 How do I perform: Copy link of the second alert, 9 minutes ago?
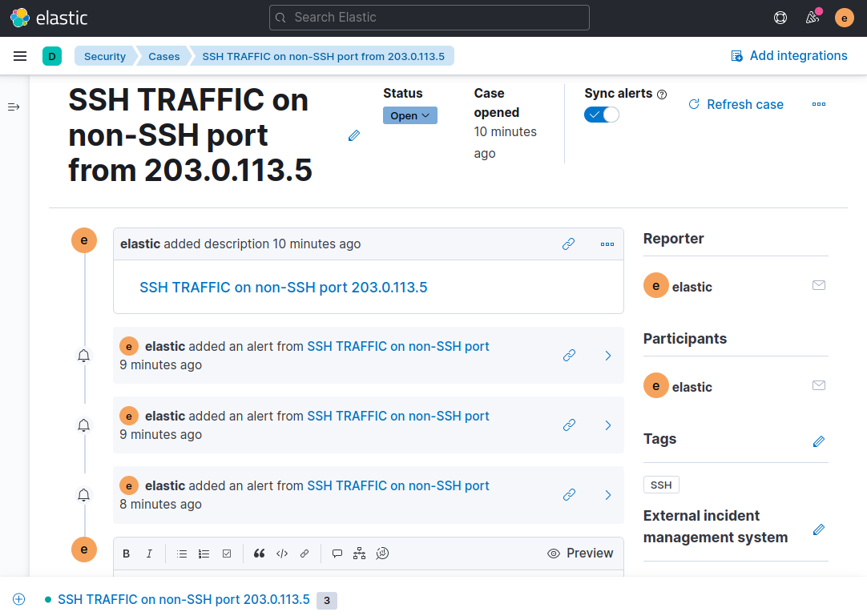point(569,425)
